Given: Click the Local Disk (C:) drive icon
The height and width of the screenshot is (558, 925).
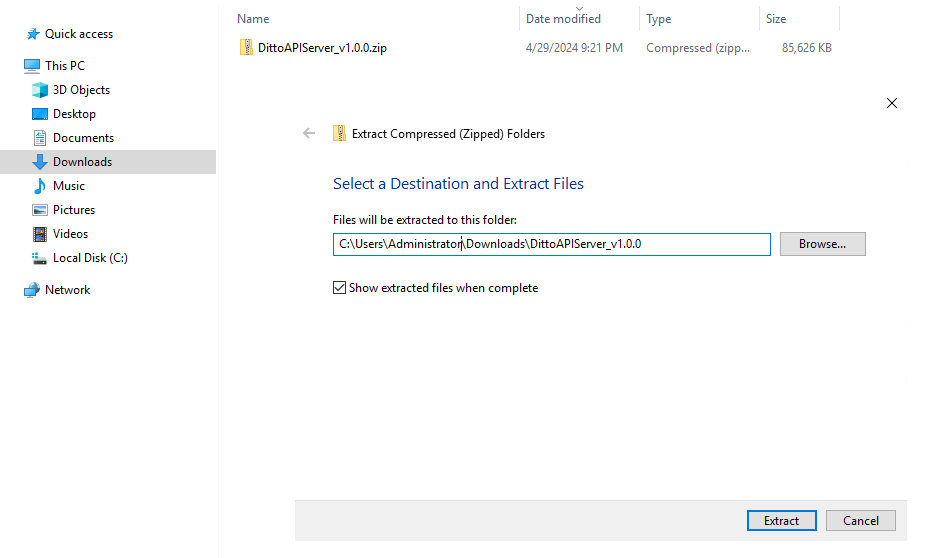Looking at the screenshot, I should (40, 258).
